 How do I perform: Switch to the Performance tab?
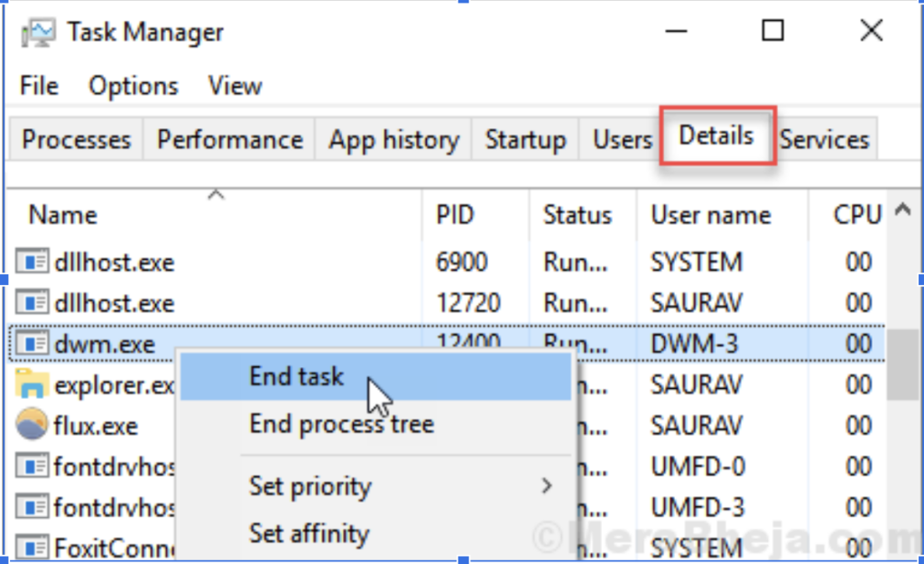tap(228, 139)
